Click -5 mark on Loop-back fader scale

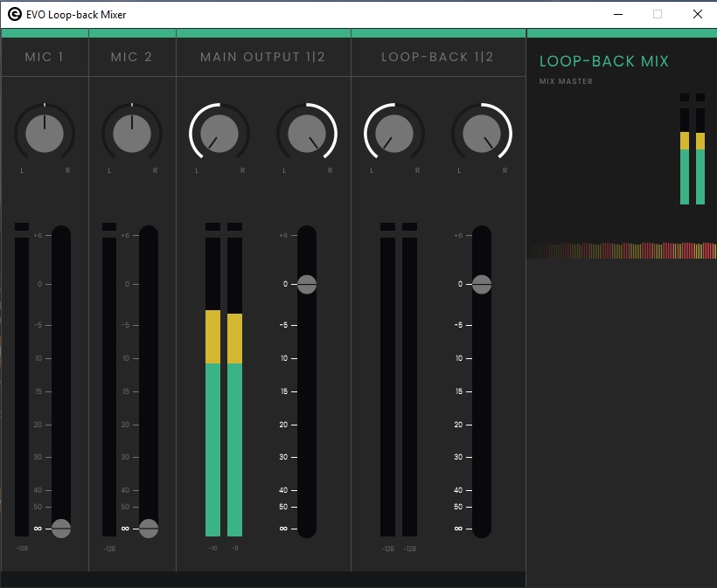click(458, 325)
